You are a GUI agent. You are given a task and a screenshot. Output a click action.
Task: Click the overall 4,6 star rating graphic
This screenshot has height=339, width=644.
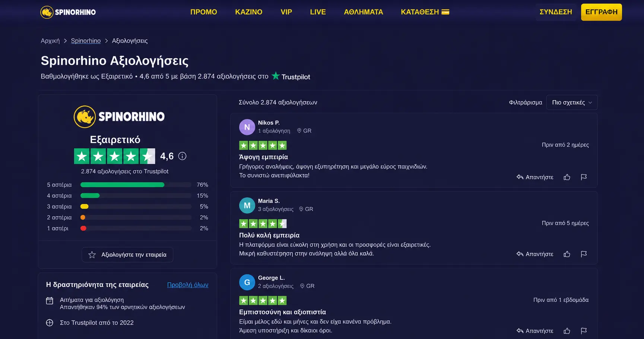point(114,156)
